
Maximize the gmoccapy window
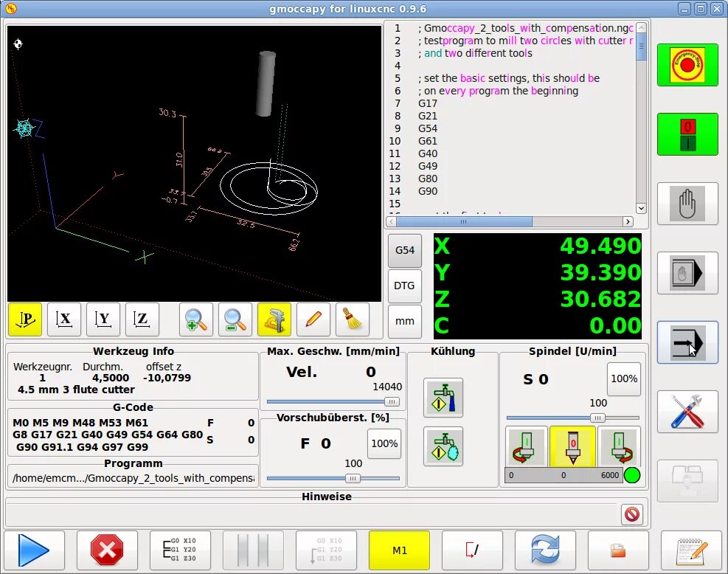point(701,9)
